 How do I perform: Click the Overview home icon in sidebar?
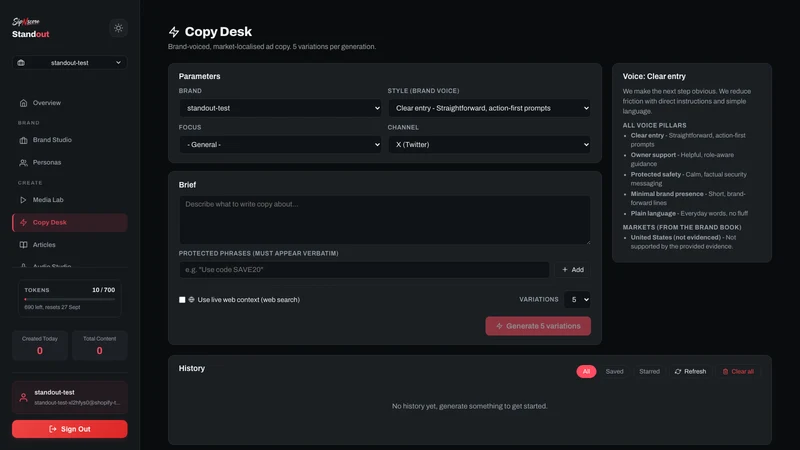(23, 103)
